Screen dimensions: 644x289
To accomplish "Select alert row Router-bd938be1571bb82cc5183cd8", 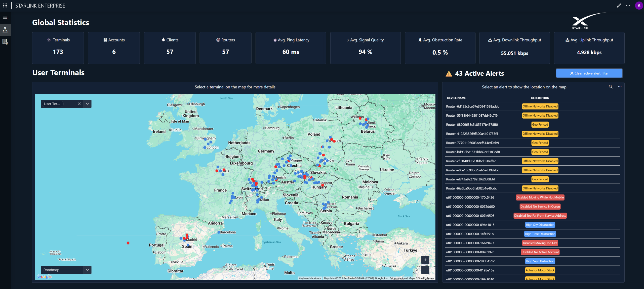I will click(533, 152).
